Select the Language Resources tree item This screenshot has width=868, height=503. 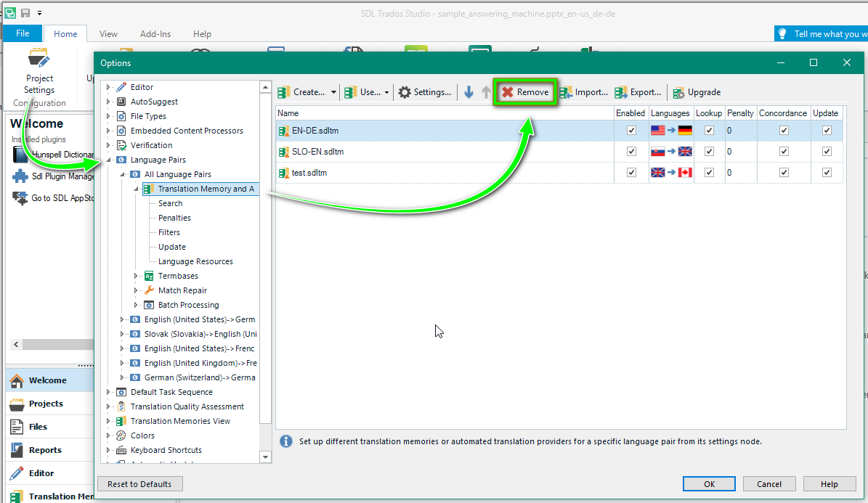click(195, 261)
